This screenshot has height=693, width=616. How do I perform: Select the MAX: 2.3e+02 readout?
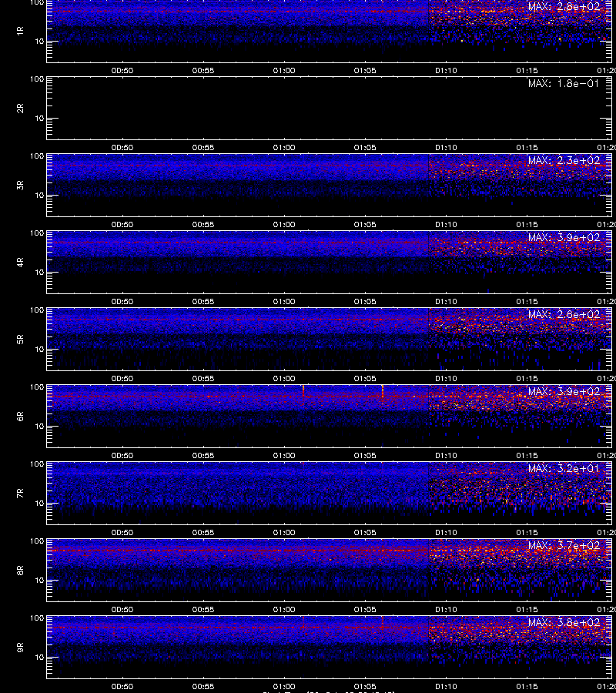pyautogui.click(x=564, y=160)
